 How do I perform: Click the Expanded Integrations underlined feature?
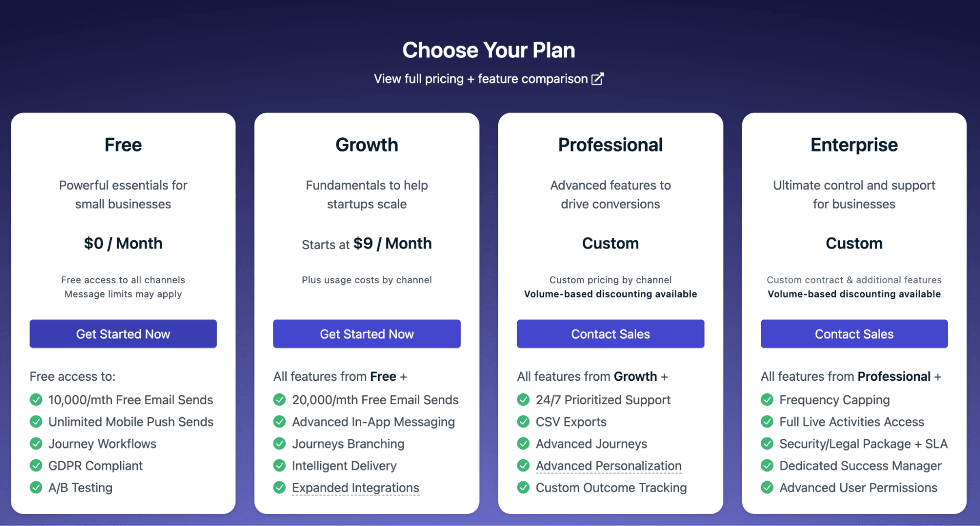[x=355, y=488]
